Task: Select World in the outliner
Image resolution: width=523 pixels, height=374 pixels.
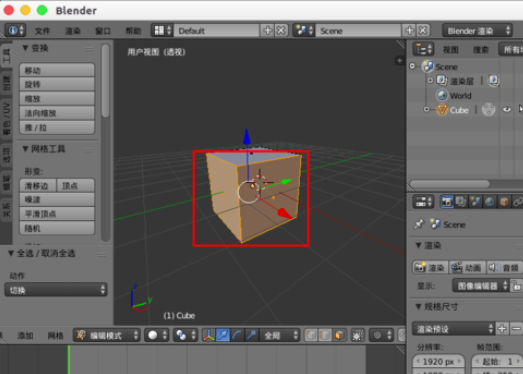Action: click(460, 96)
